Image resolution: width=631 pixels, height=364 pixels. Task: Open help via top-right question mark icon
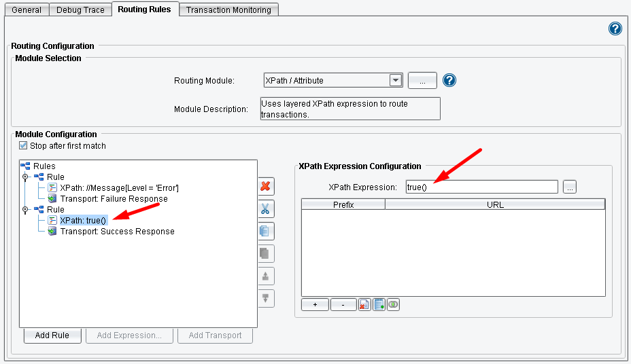(x=615, y=29)
